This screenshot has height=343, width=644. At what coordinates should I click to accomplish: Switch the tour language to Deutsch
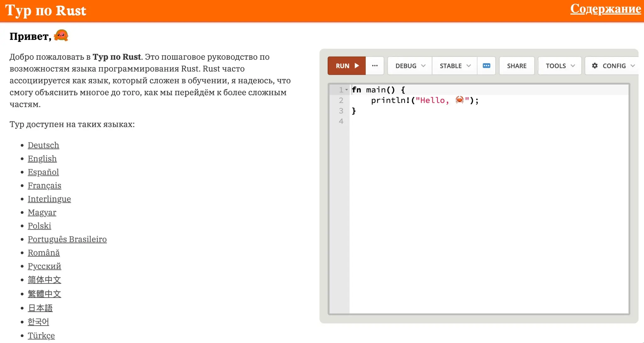(x=43, y=145)
